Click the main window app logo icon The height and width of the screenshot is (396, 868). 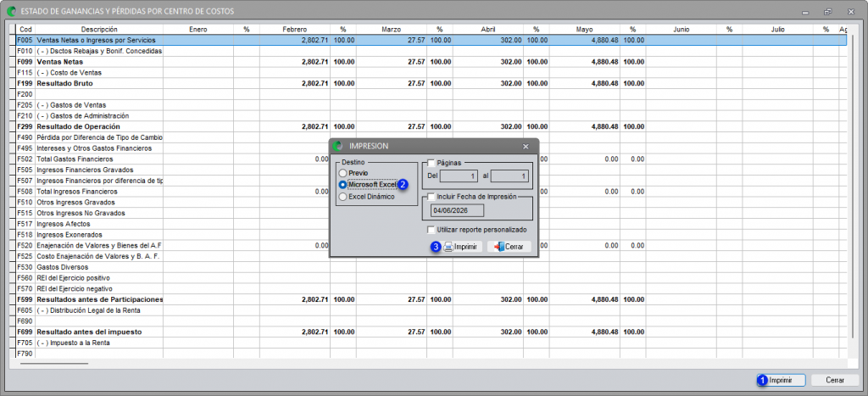[10, 10]
